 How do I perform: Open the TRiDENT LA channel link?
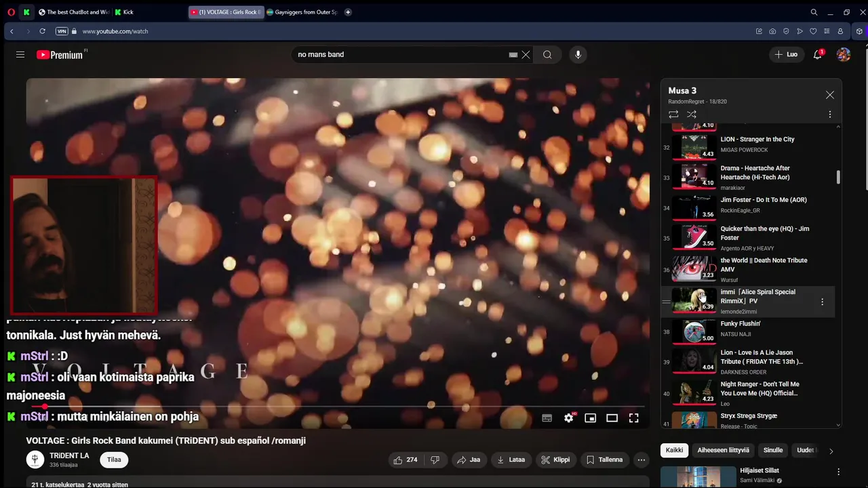pyautogui.click(x=69, y=455)
